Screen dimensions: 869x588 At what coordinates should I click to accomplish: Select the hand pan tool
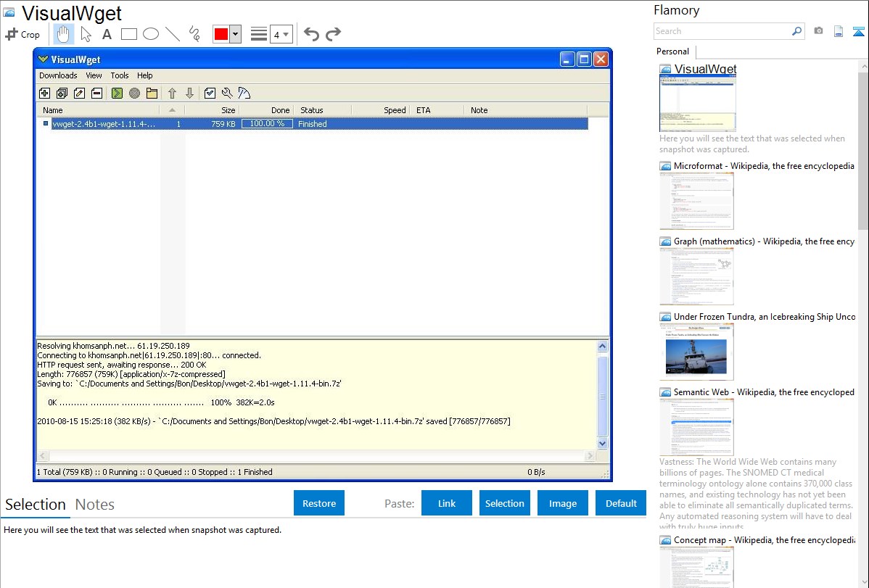[x=63, y=34]
